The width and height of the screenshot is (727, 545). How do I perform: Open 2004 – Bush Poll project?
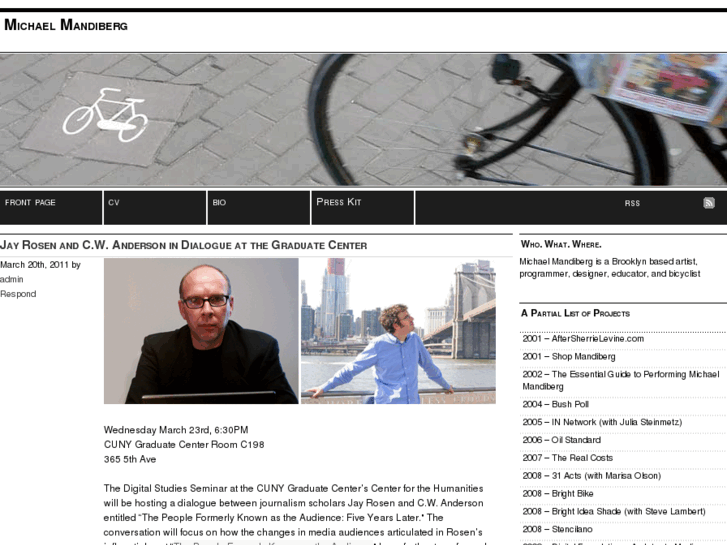(x=555, y=404)
